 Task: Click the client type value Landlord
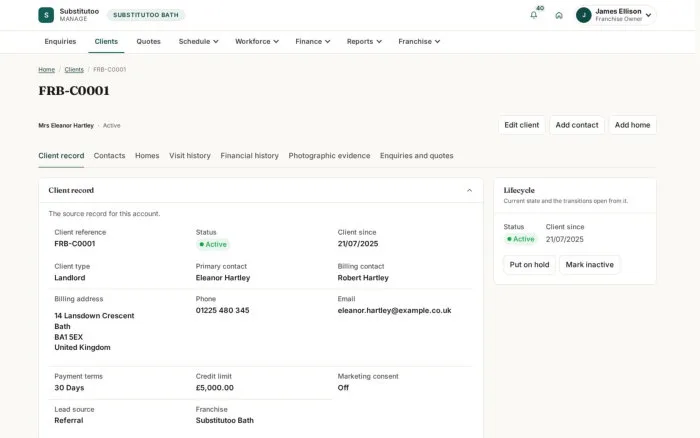click(70, 278)
